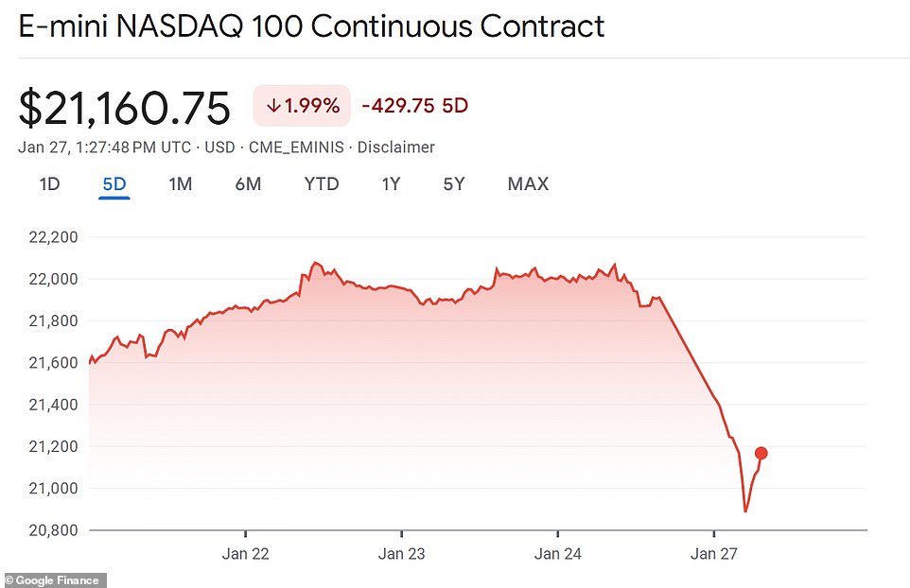The height and width of the screenshot is (588, 910).
Task: Open the MAX historical view
Action: (x=527, y=184)
